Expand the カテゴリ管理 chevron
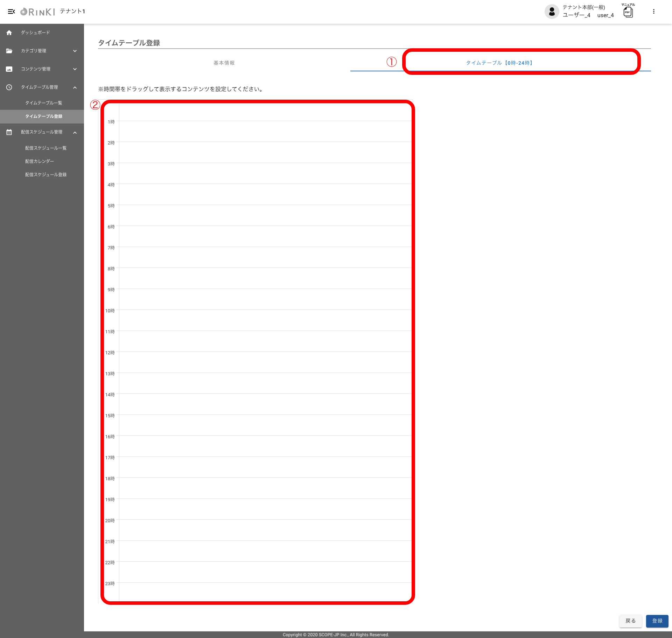The image size is (672, 638). pos(75,51)
